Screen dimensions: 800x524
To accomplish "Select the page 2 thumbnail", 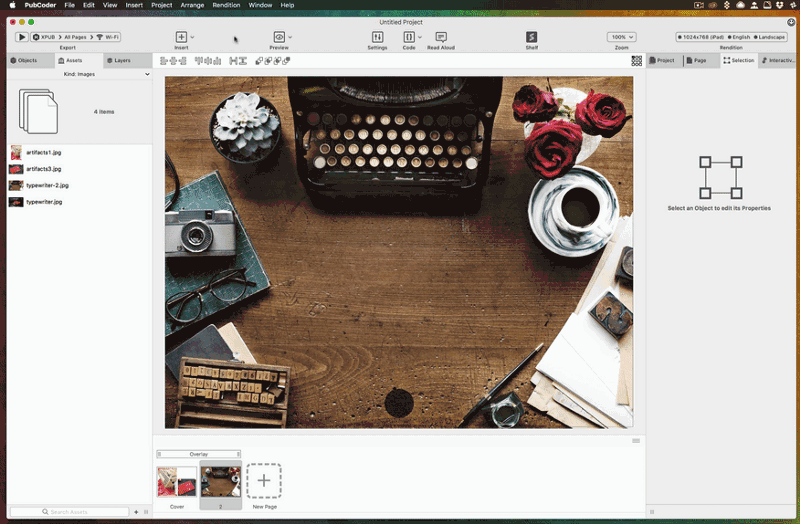I will (x=220, y=481).
